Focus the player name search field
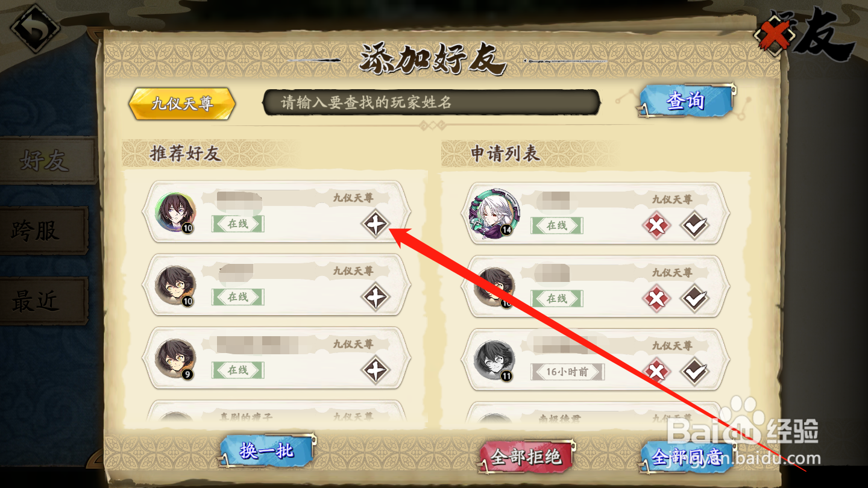The width and height of the screenshot is (868, 488). pyautogui.click(x=432, y=102)
